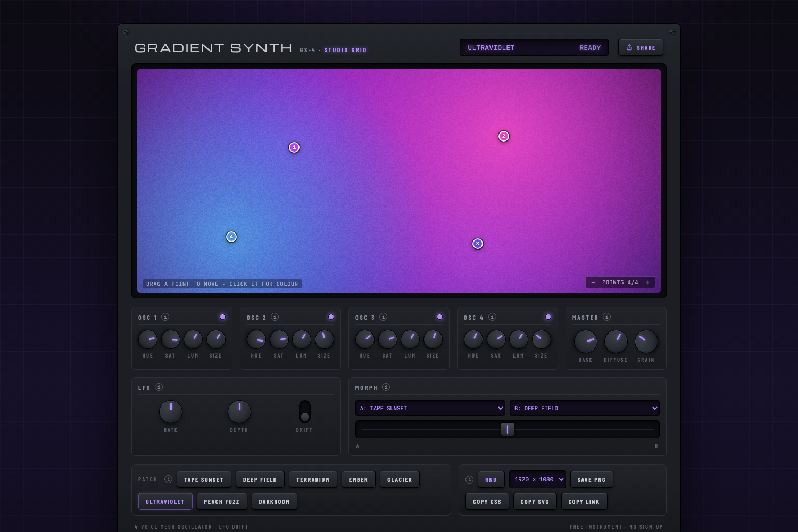798x532 pixels.
Task: Randomize with the RND button
Action: (491, 480)
